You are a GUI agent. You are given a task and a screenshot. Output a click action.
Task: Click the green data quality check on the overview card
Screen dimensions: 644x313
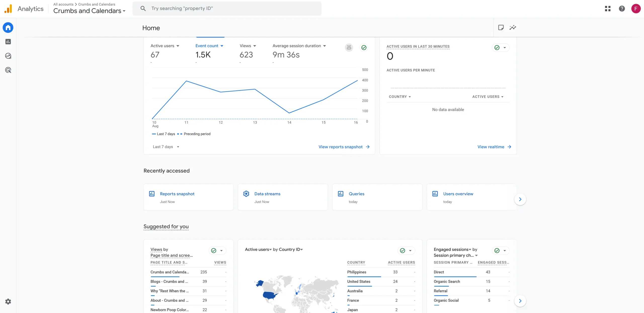(364, 48)
